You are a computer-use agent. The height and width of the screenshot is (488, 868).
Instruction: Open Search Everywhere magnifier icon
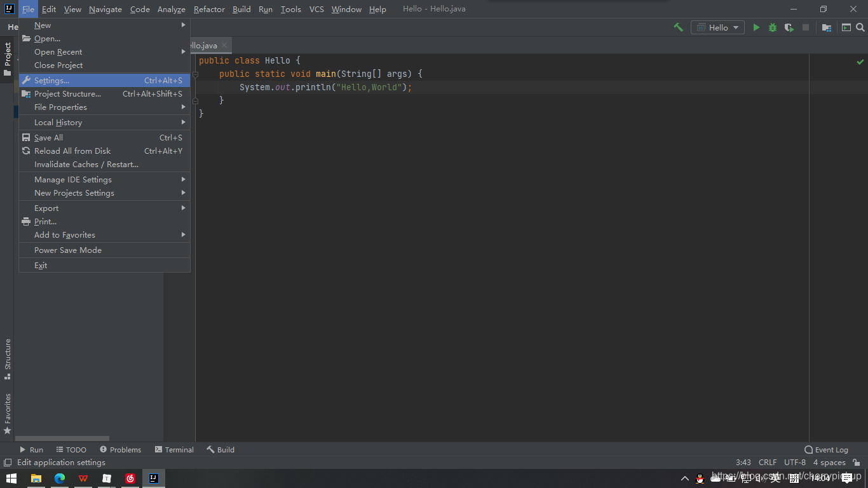tap(860, 27)
